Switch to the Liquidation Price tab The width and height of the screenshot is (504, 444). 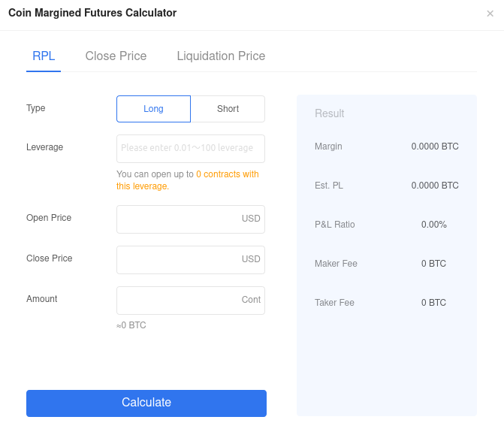pos(221,56)
